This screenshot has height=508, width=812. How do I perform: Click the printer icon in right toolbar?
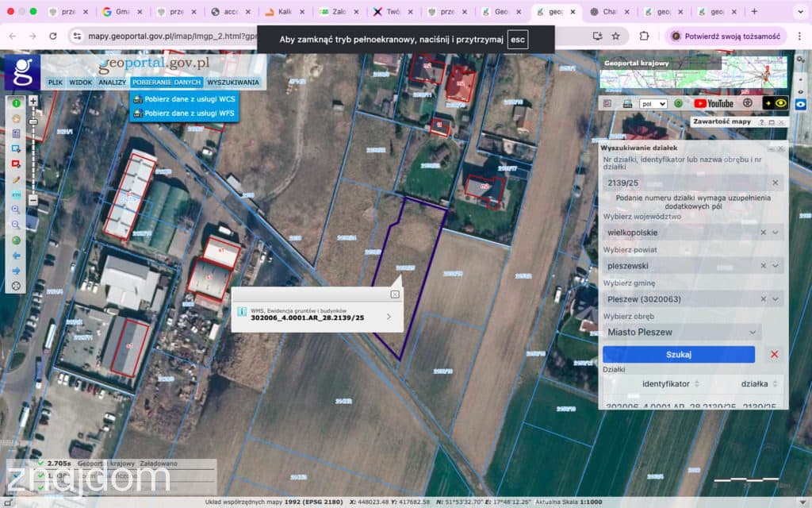[627, 104]
